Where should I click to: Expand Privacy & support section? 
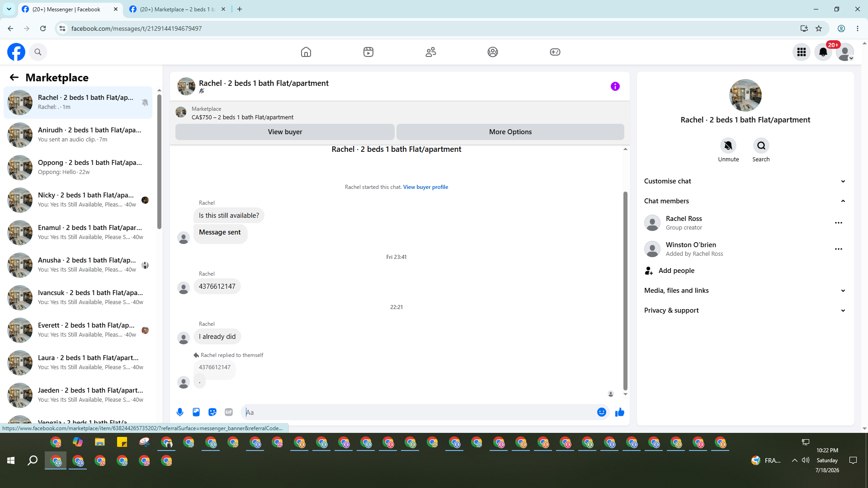pos(745,310)
